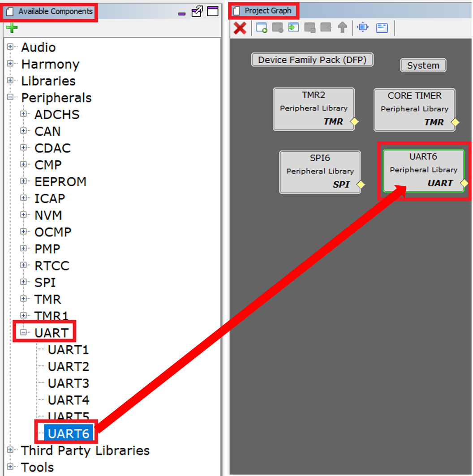
Task: Select UART3 in the components tree
Action: [x=68, y=383]
